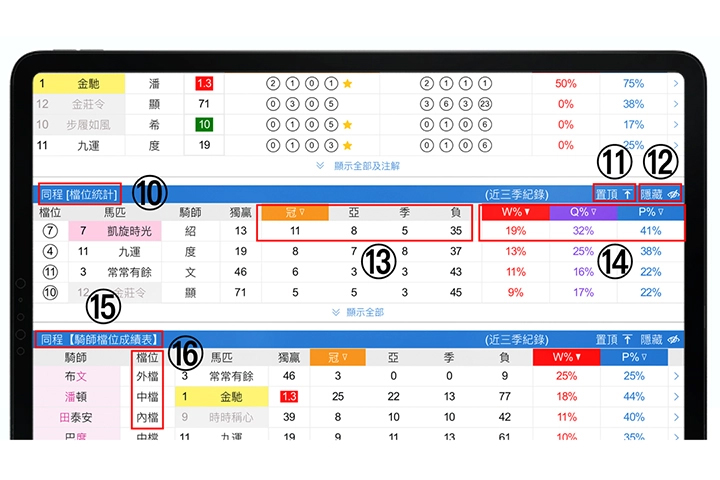Viewport: 720px width, 480px height.
Task: Click red 1.3 odds badge in jockey table
Action: (289, 396)
